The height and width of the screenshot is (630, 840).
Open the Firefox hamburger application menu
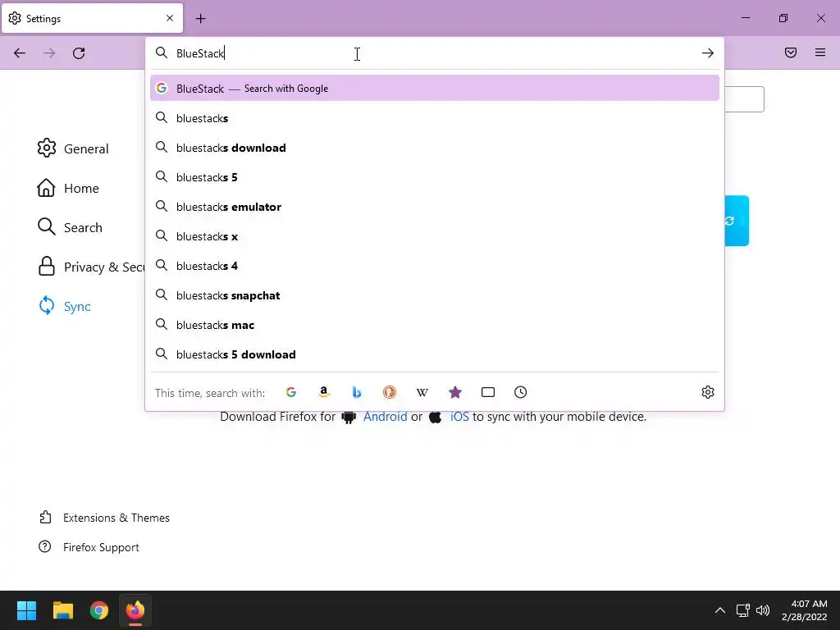tap(820, 52)
